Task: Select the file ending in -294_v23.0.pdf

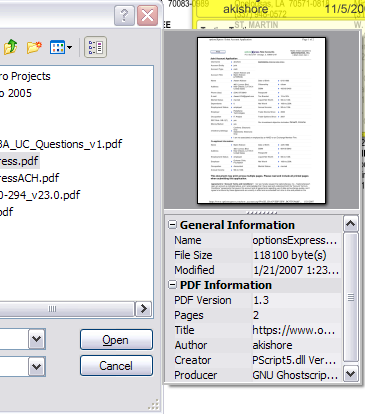Action: tap(40, 195)
